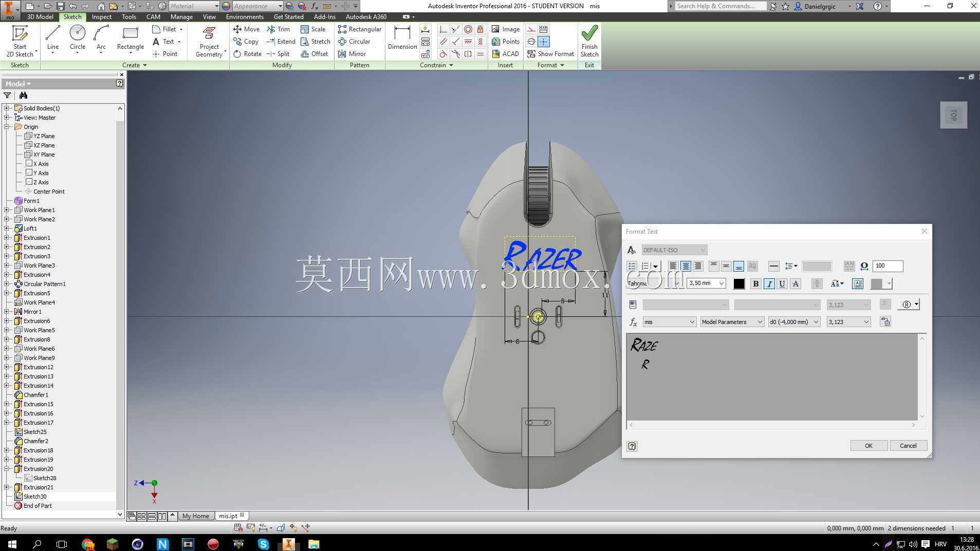Open Skype from the Windows taskbar
980x551 pixels.
click(263, 544)
